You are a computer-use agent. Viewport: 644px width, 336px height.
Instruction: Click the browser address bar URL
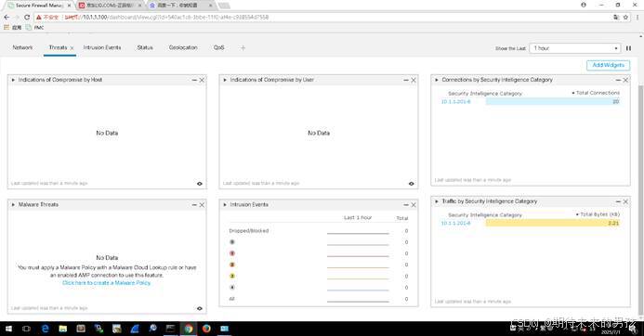(166, 18)
